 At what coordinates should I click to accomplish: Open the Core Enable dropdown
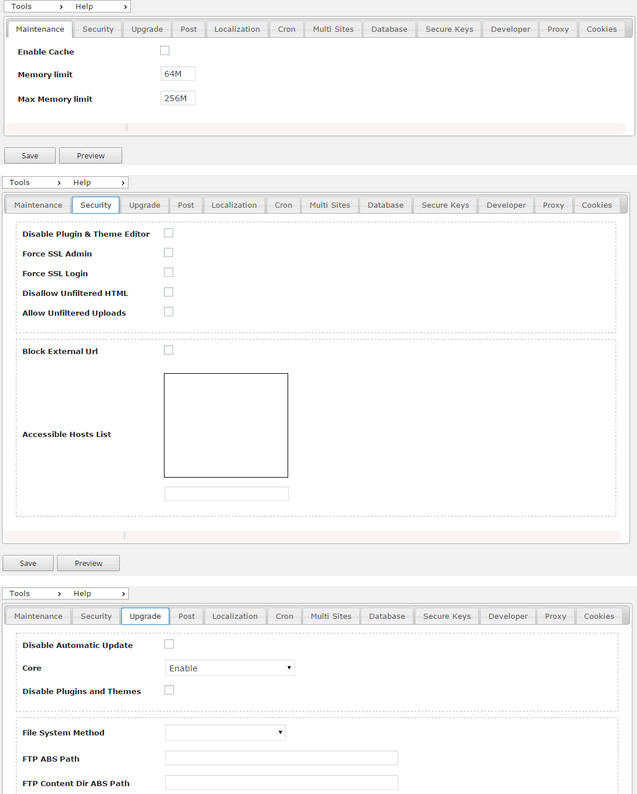(230, 668)
